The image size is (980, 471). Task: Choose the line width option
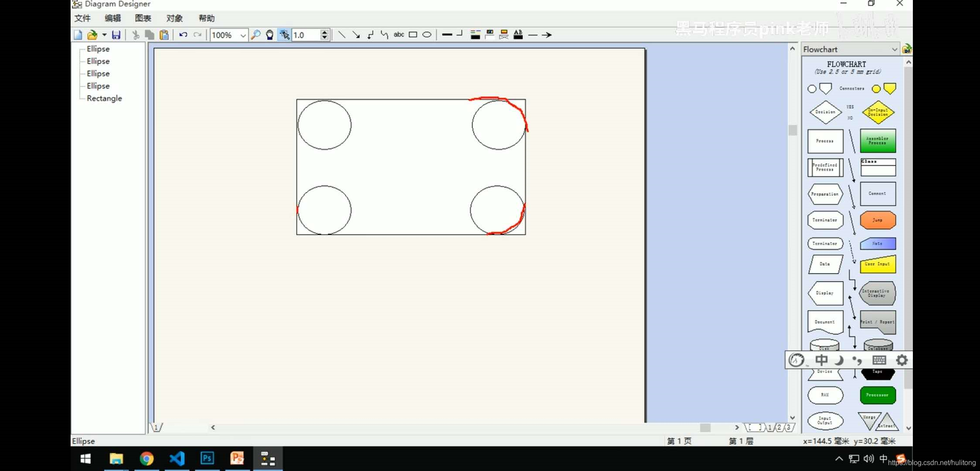(447, 34)
